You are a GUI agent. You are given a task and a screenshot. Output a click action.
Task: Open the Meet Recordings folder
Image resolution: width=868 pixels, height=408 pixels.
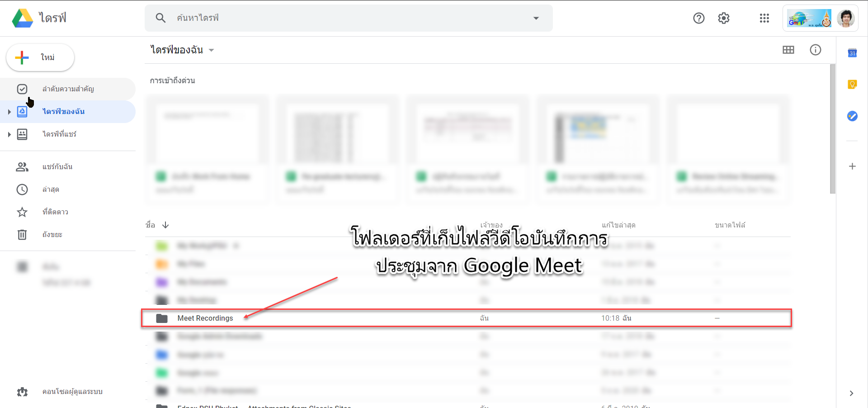point(205,318)
